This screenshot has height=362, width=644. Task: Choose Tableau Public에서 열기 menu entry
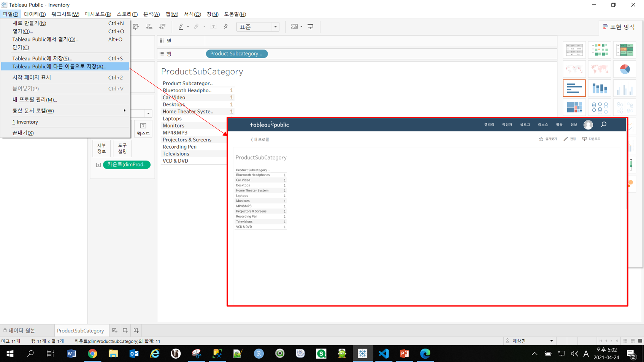65,39
